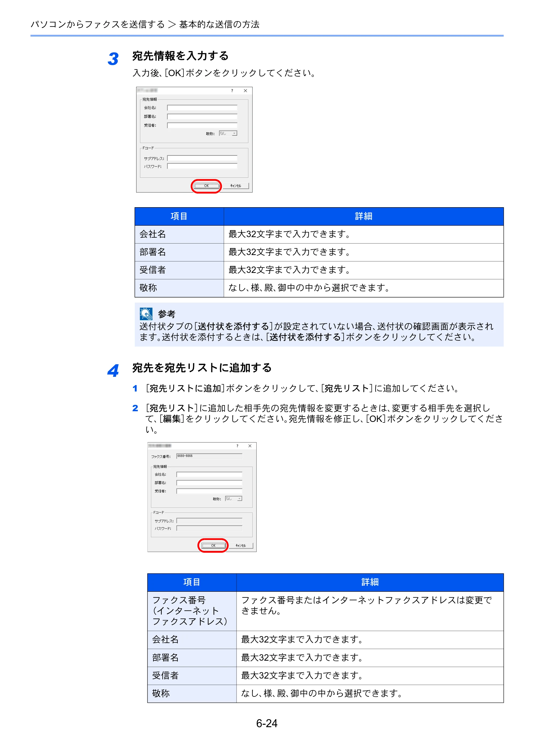Screen dimensions: 534x756
Task: Click the ファクス番号(インターネットファクスアドレス) table cell
Action: 192,611
